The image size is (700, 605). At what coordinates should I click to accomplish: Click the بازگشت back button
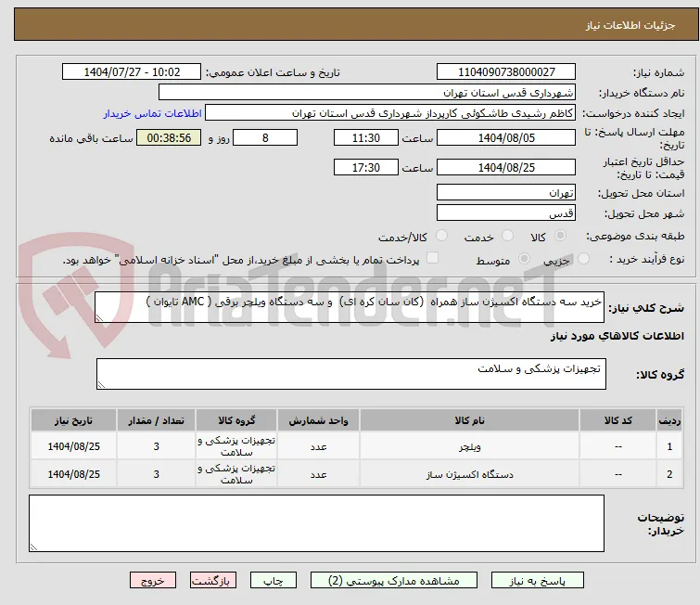click(213, 581)
